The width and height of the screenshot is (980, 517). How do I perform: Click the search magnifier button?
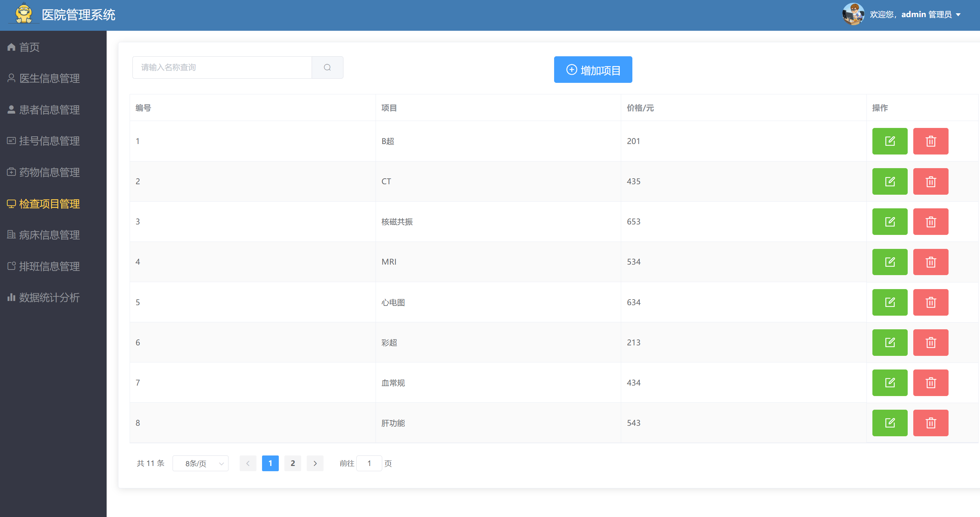[x=327, y=67]
